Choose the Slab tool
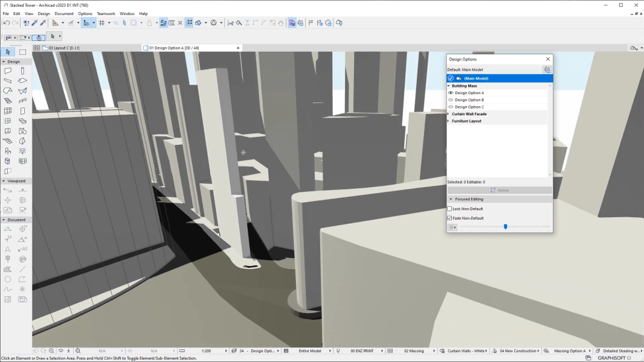 tap(22, 81)
